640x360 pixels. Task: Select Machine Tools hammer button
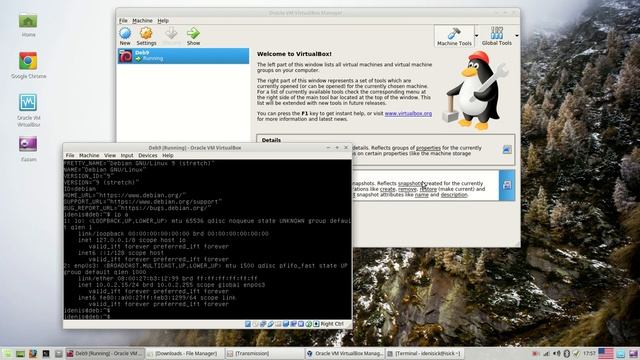click(454, 36)
